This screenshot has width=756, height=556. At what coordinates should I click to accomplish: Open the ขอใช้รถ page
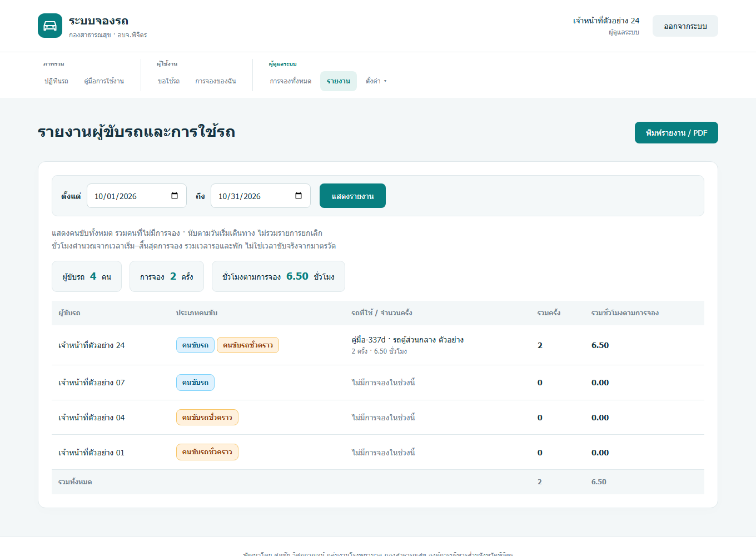[x=168, y=81]
